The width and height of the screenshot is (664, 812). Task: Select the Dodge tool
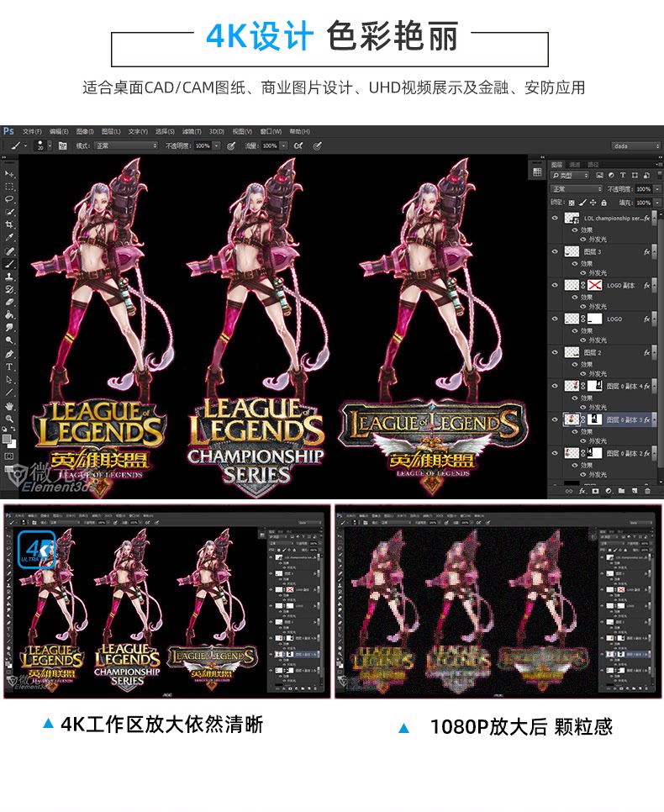tap(9, 340)
